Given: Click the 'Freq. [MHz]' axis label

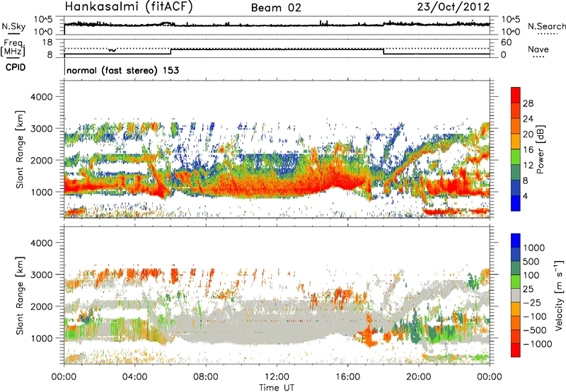Looking at the screenshot, I should pyautogui.click(x=13, y=47).
